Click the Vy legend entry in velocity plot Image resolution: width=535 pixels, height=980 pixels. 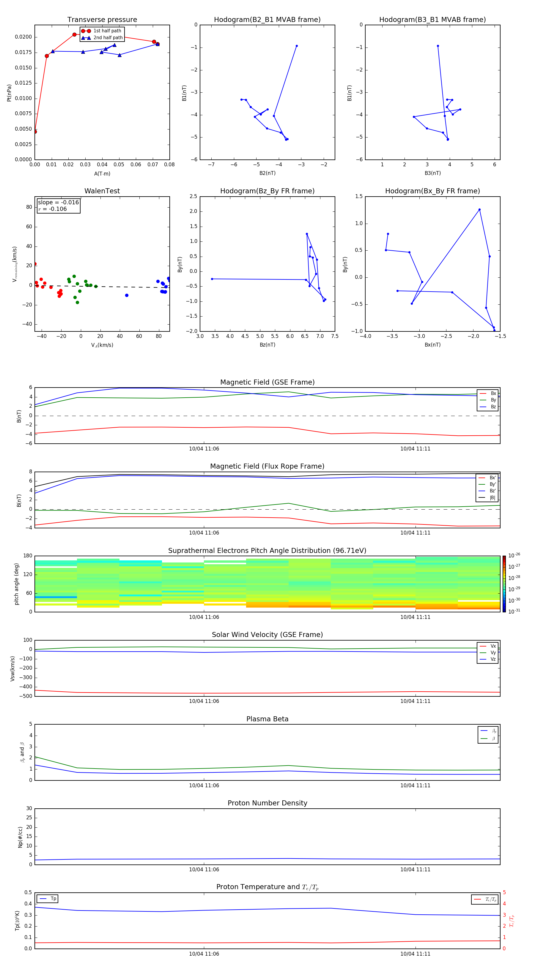click(488, 652)
